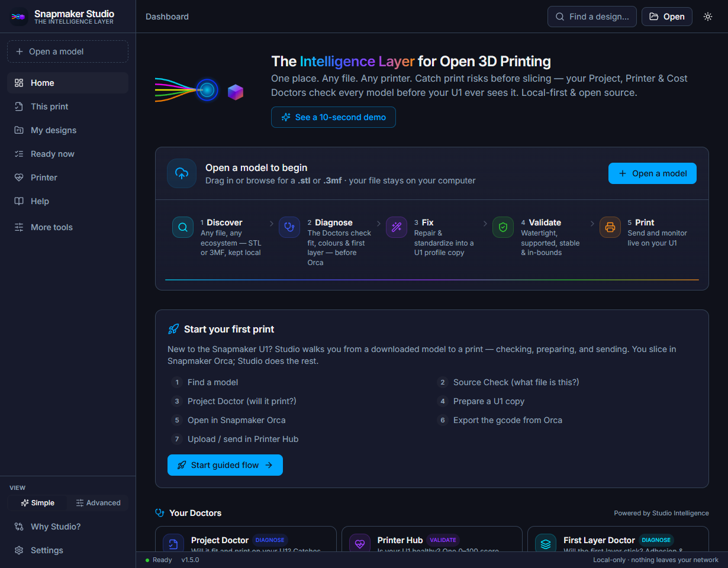Click step 4 Prepare a U1 copy
Image resolution: width=728 pixels, height=568 pixels.
click(489, 401)
